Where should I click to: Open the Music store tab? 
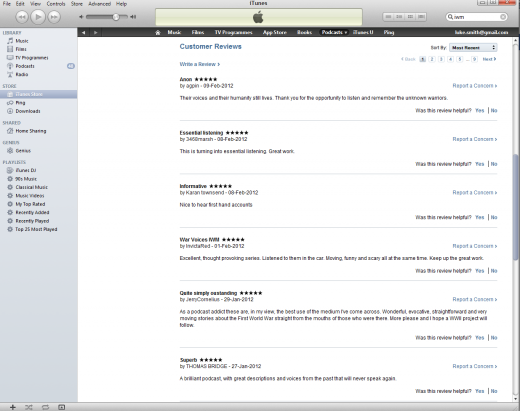pos(174,32)
